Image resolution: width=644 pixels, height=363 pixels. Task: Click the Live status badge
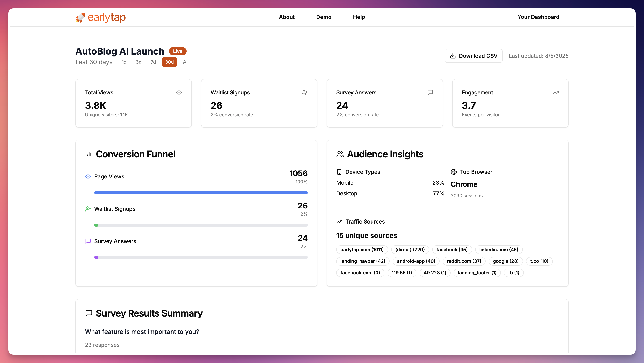click(178, 51)
